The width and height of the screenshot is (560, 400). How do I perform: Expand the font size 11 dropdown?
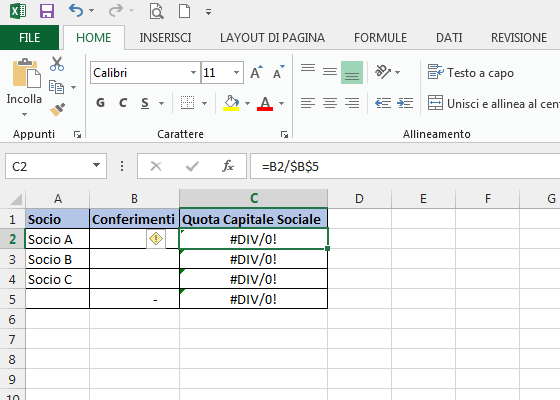(x=236, y=73)
